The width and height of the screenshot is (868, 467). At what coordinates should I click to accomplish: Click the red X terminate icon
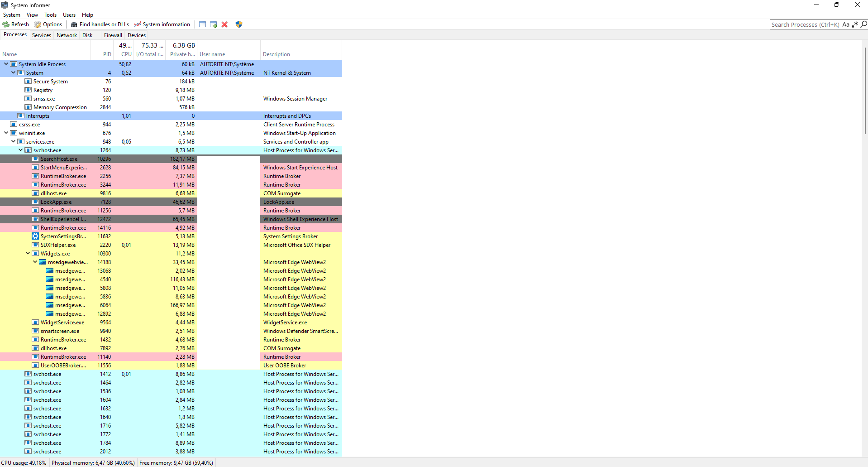tap(224, 24)
